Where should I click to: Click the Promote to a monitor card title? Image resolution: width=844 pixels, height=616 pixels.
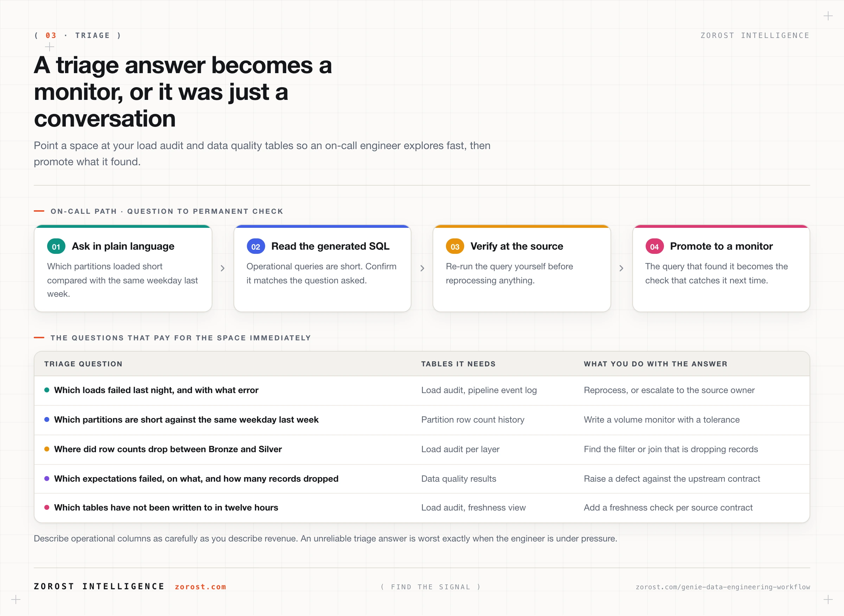click(721, 246)
